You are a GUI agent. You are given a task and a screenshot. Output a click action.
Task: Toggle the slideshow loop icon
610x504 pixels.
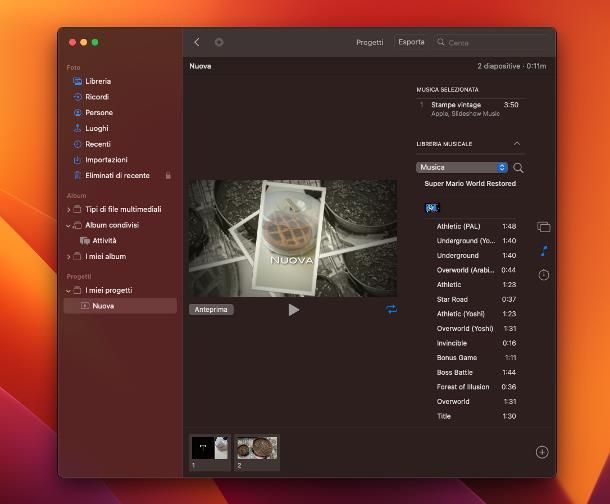(x=391, y=309)
